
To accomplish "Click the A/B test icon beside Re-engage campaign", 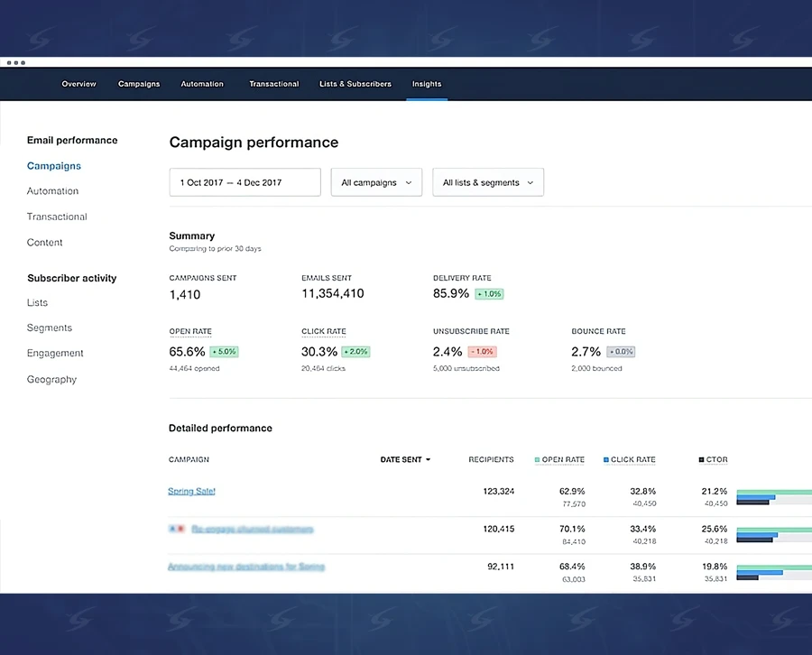I will 176,529.
